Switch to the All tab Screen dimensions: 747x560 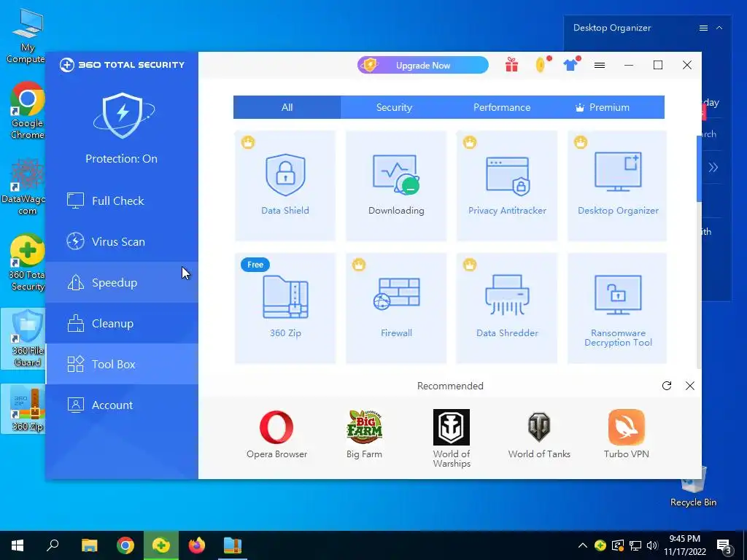(x=287, y=107)
